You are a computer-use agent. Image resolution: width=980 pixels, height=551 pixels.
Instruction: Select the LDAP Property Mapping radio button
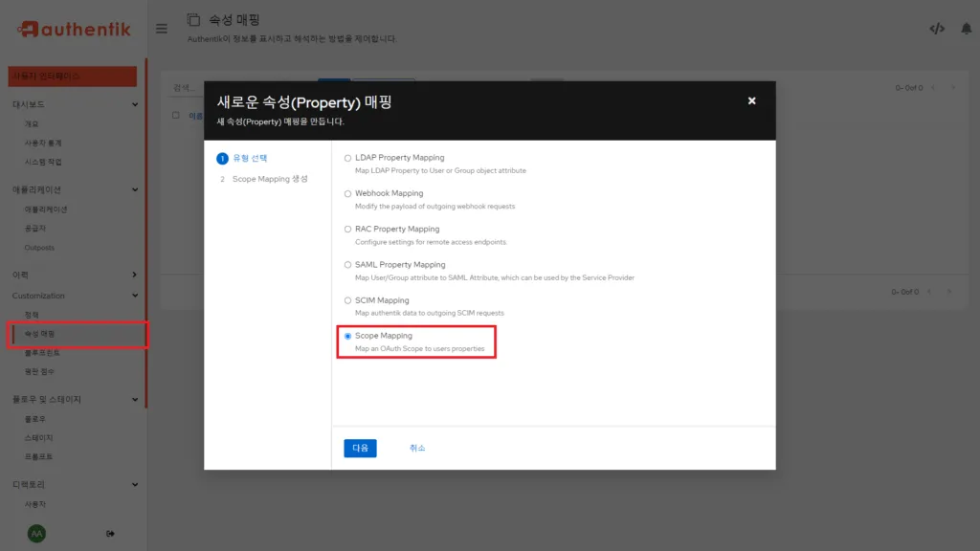tap(346, 157)
